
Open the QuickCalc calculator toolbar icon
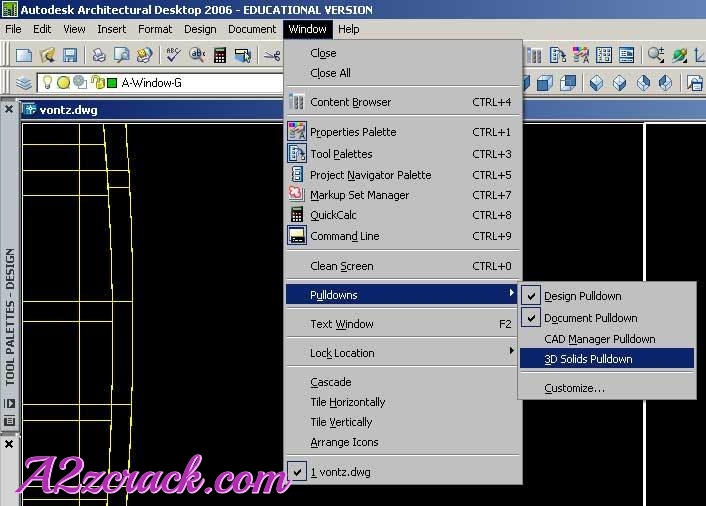[x=220, y=55]
